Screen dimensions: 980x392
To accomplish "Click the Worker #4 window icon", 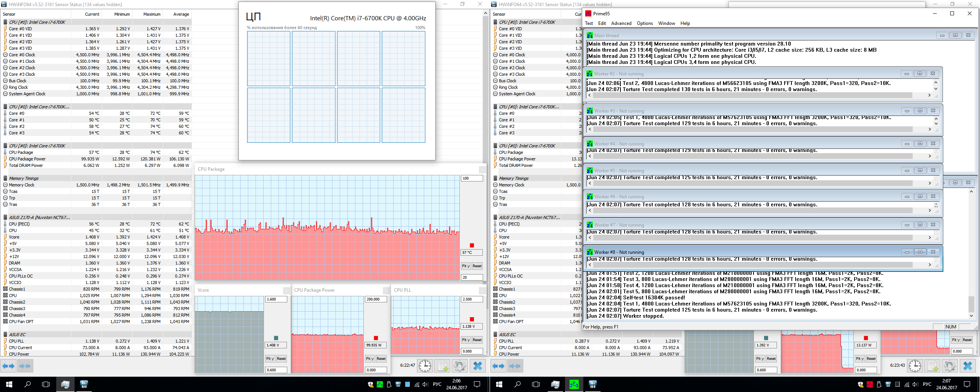I will coord(590,144).
